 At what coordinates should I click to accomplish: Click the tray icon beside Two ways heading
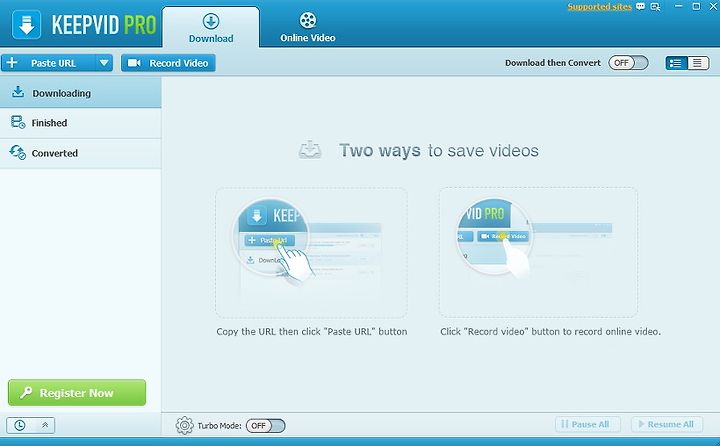tap(310, 150)
